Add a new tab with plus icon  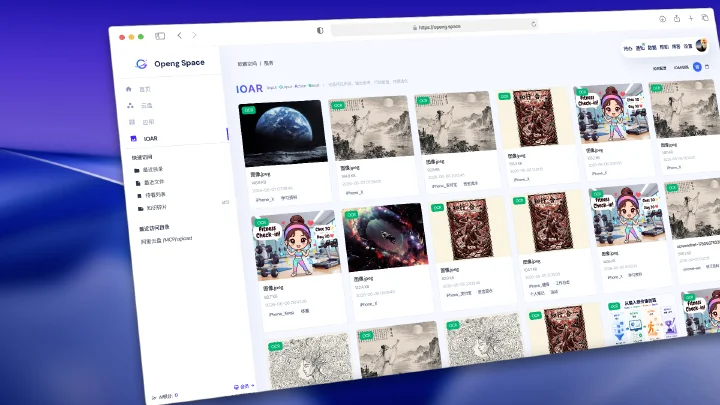[691, 18]
